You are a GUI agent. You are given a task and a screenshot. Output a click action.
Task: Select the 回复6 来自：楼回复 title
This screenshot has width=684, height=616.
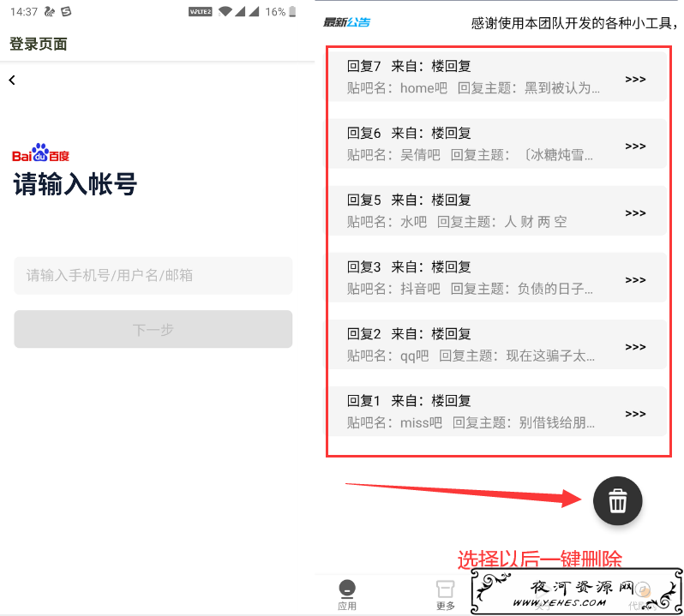[409, 133]
